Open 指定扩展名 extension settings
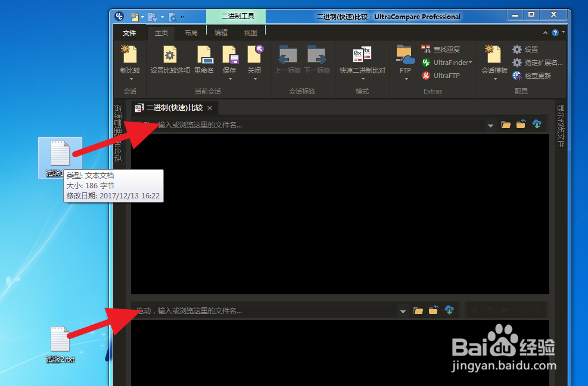The width and height of the screenshot is (588, 386). [x=537, y=63]
